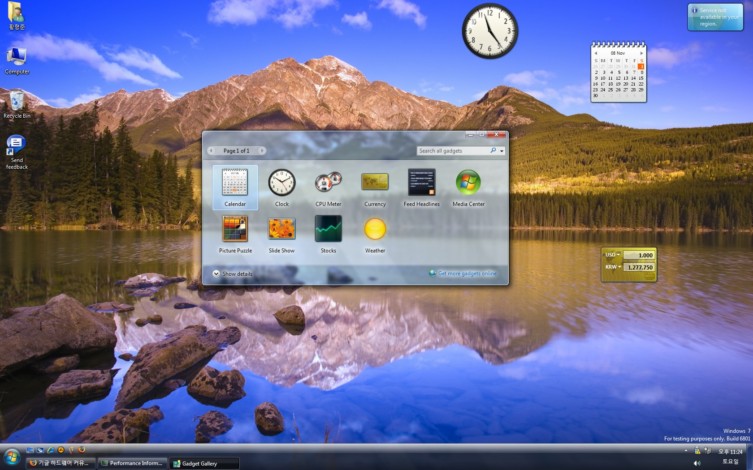The image size is (753, 470).
Task: Select the Weather gadget
Action: [375, 234]
